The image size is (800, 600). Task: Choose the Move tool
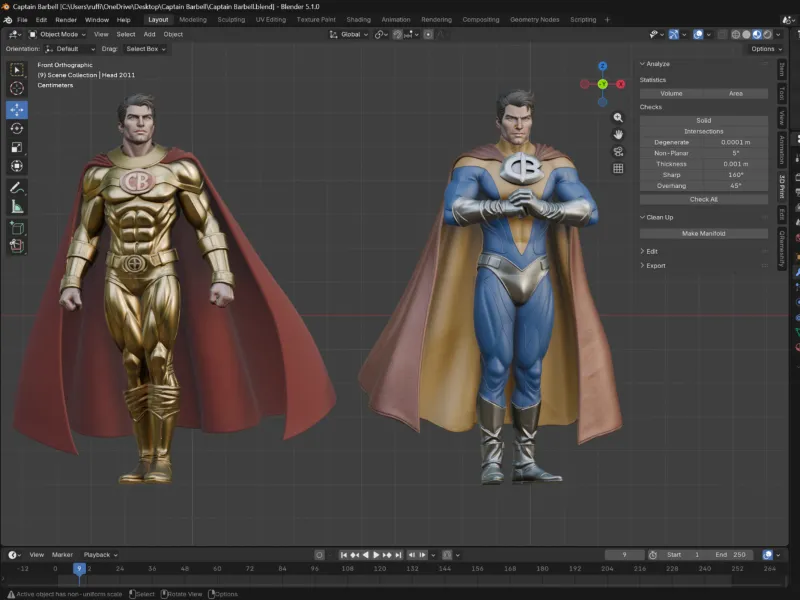point(17,110)
